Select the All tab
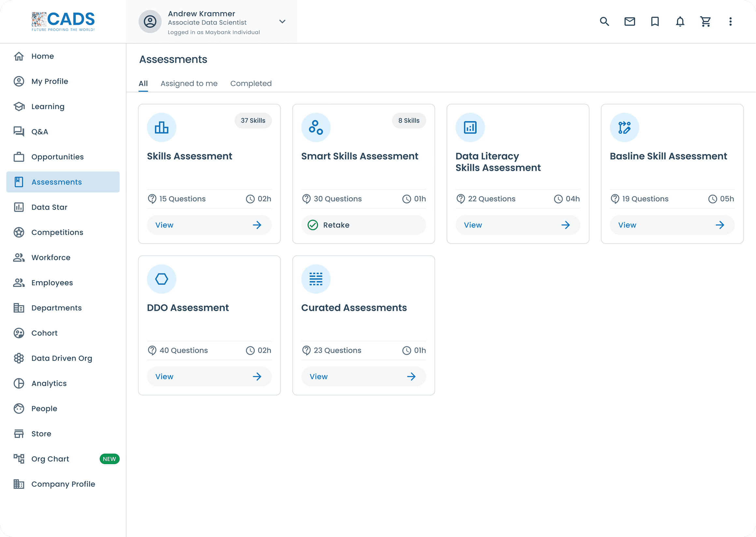The image size is (756, 537). click(143, 83)
